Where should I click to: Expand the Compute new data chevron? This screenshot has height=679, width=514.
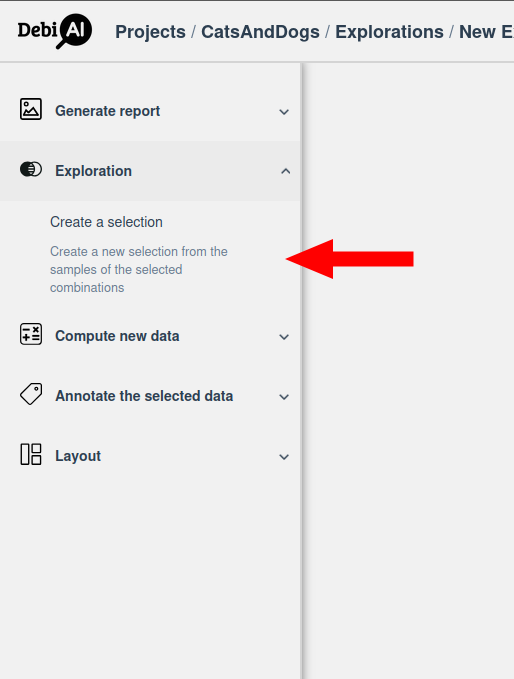click(x=284, y=337)
